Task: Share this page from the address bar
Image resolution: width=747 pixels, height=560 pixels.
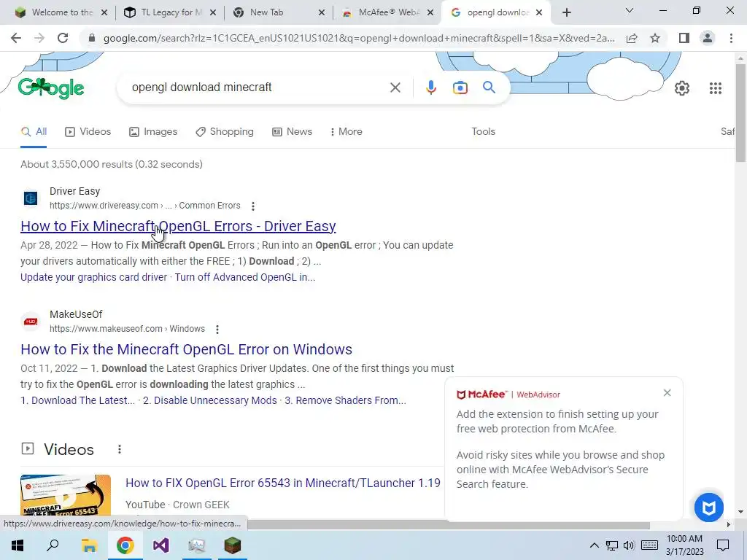Action: click(632, 38)
